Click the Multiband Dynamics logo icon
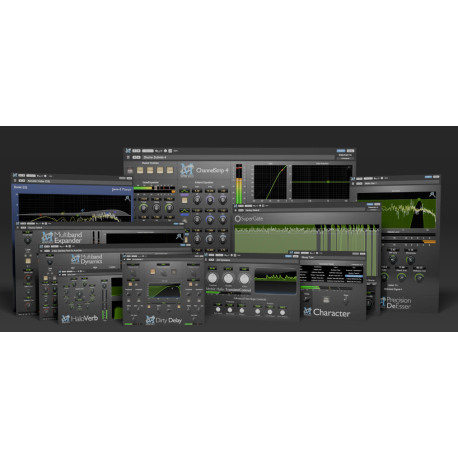The image size is (458, 458). [75, 259]
